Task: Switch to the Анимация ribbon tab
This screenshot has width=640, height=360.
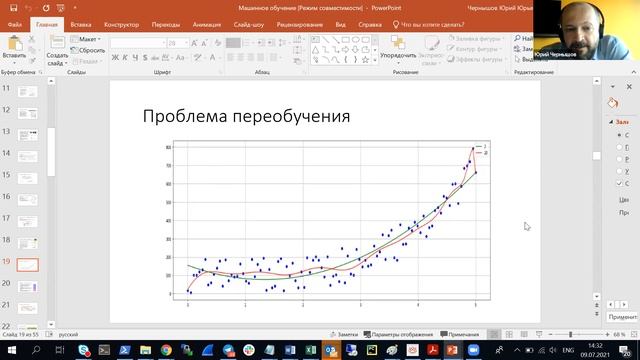Action: [x=207, y=24]
